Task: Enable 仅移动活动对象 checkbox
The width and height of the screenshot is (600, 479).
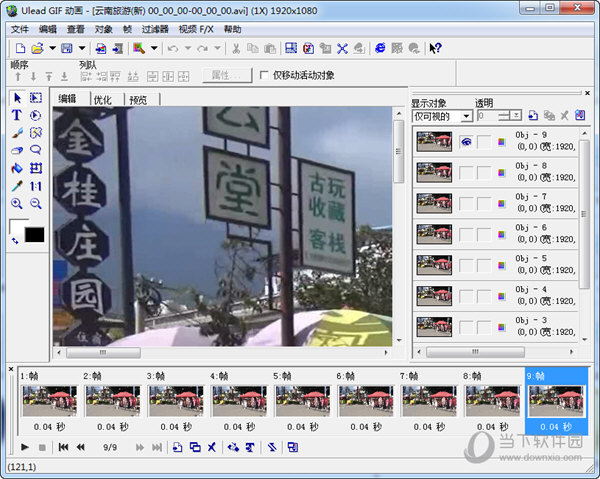Action: pos(264,75)
